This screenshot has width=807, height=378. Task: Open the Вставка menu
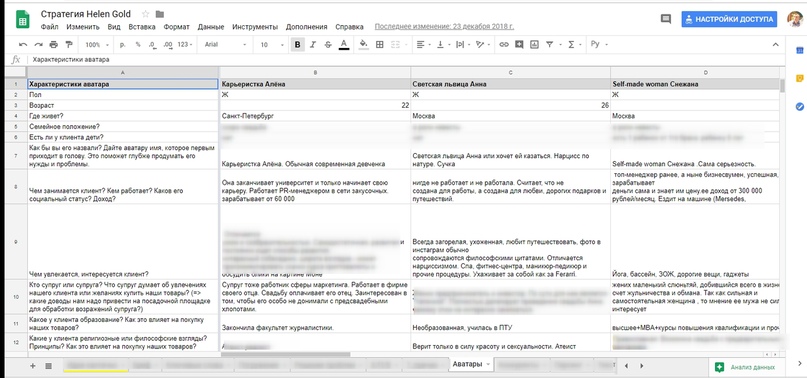coord(142,27)
